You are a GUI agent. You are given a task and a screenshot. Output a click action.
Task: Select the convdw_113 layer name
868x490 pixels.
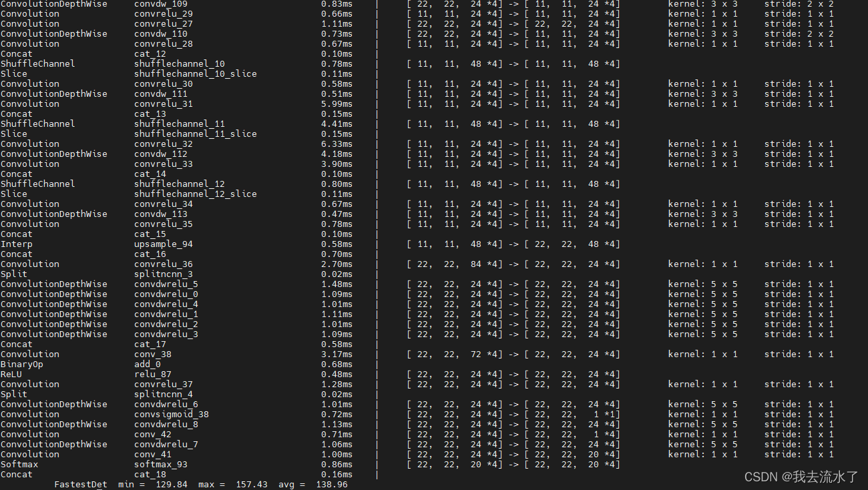(x=161, y=214)
